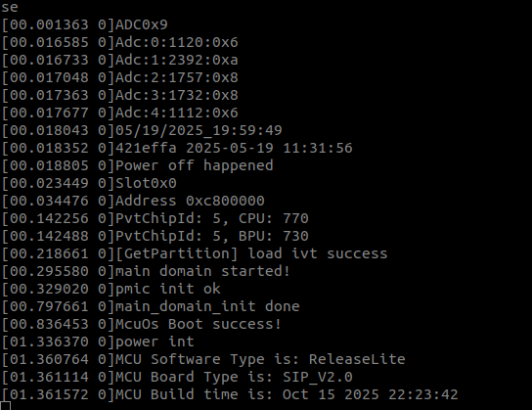The height and width of the screenshot is (410, 532).
Task: Click the ADC0x9 log line
Action: (84, 24)
